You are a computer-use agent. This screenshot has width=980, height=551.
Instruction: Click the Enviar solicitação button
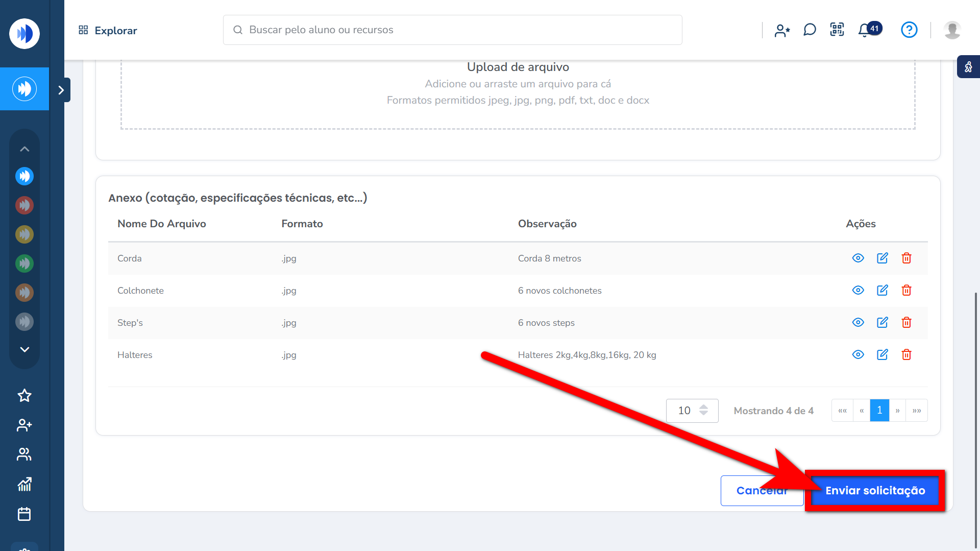point(875,491)
